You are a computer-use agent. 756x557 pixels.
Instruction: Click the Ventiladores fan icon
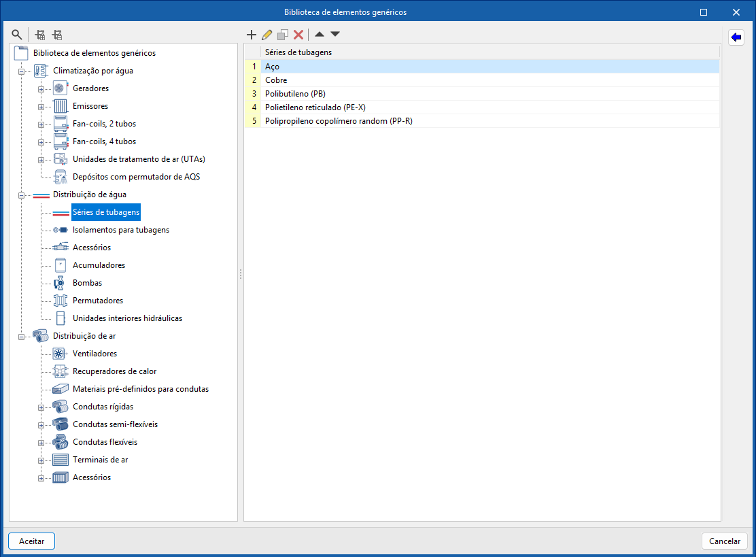[x=60, y=354]
